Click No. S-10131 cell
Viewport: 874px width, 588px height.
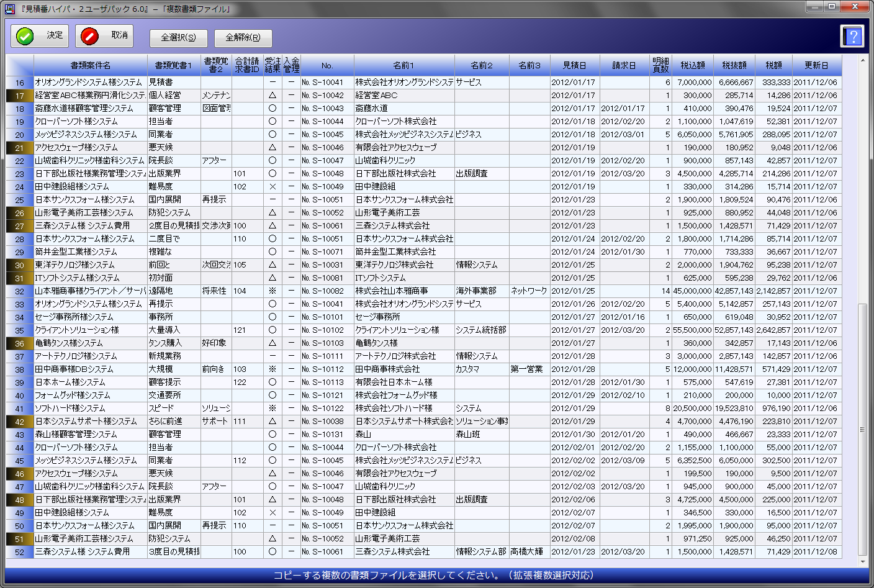[327, 435]
